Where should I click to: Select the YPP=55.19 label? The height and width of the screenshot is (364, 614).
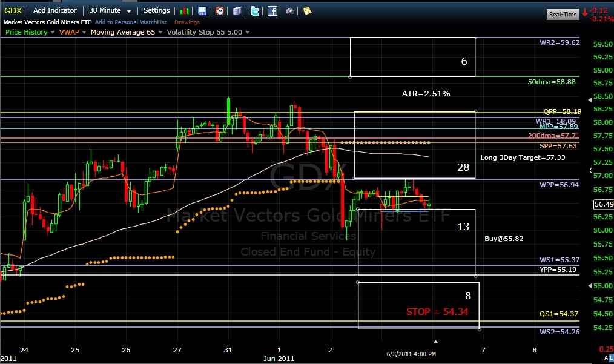tap(558, 270)
